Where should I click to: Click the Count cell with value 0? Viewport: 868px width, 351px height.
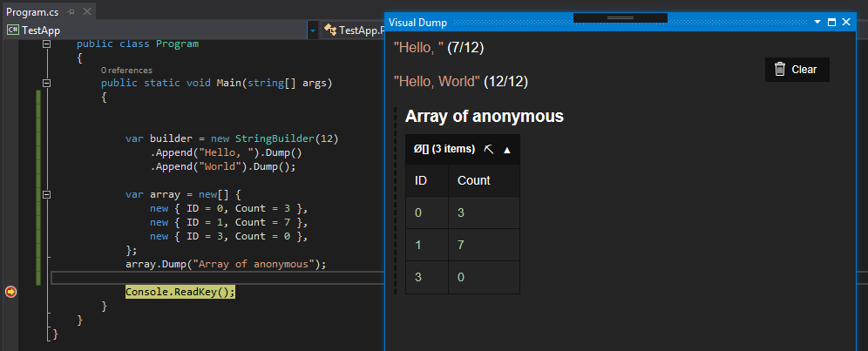point(484,277)
